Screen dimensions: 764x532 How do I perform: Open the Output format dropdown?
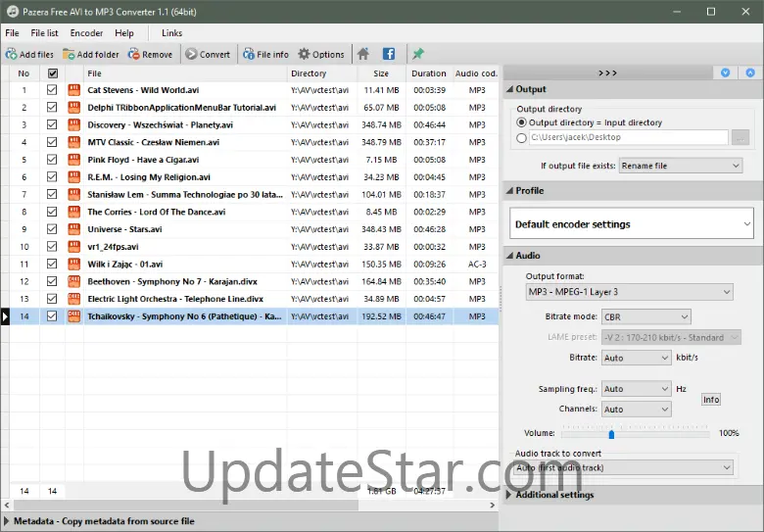(x=629, y=292)
